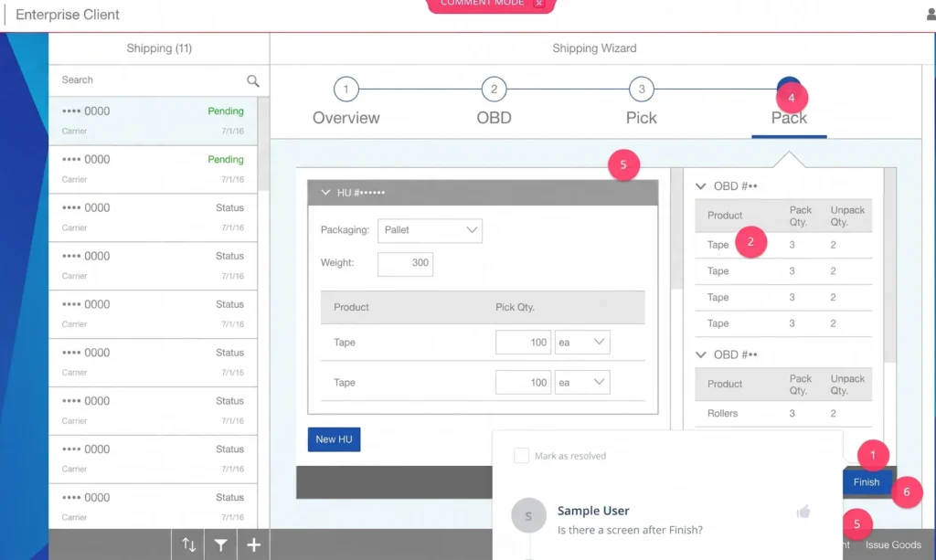
Task: Click the first Tape Pick Qty. field
Action: point(523,343)
